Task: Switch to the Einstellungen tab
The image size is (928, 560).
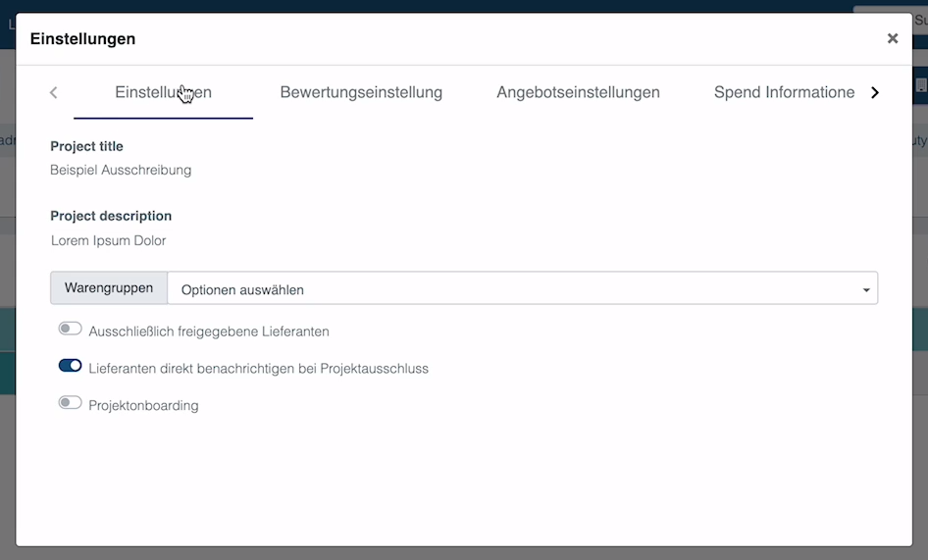Action: 163,92
